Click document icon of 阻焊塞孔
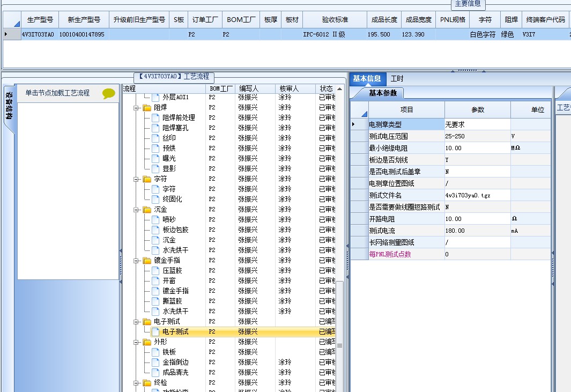 pos(156,128)
